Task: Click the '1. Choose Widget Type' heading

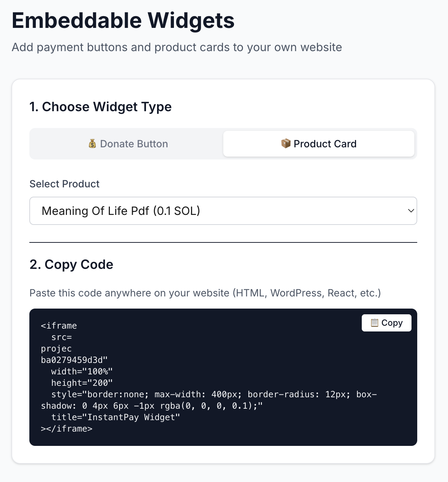Action: tap(101, 107)
